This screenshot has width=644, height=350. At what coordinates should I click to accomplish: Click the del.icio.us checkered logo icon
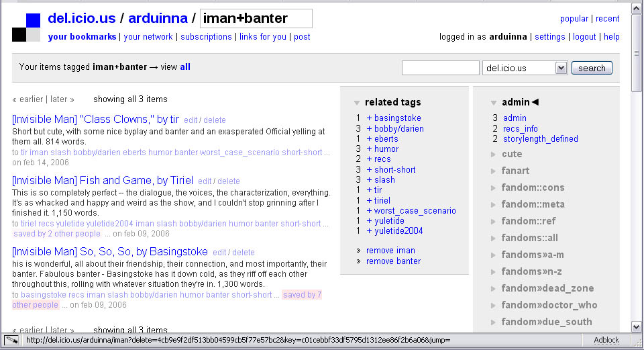tap(26, 28)
